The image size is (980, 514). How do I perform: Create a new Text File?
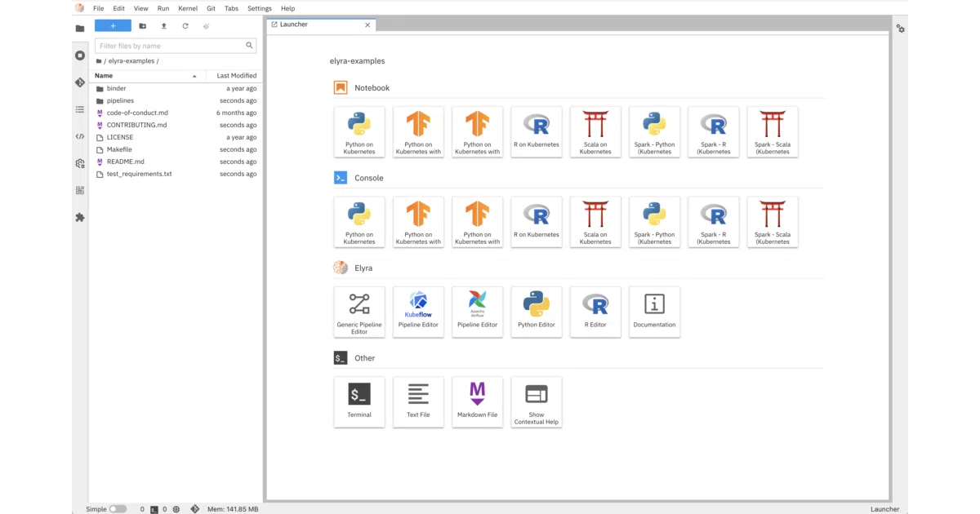tap(418, 402)
